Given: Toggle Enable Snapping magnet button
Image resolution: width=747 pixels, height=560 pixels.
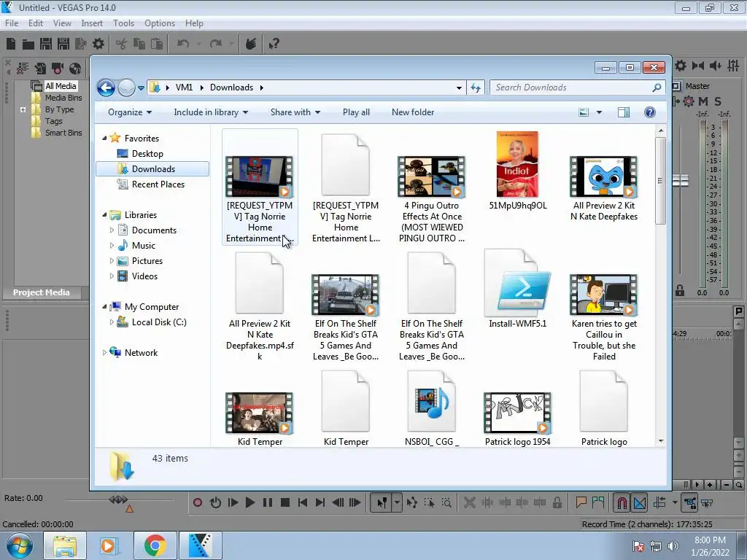Looking at the screenshot, I should (x=622, y=502).
